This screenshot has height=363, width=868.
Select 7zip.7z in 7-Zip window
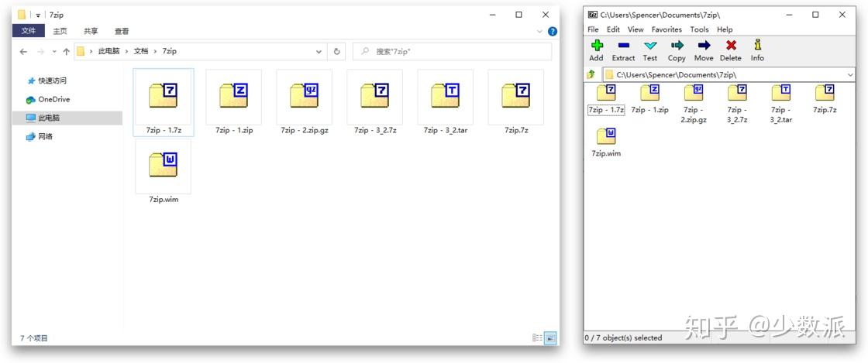825,99
